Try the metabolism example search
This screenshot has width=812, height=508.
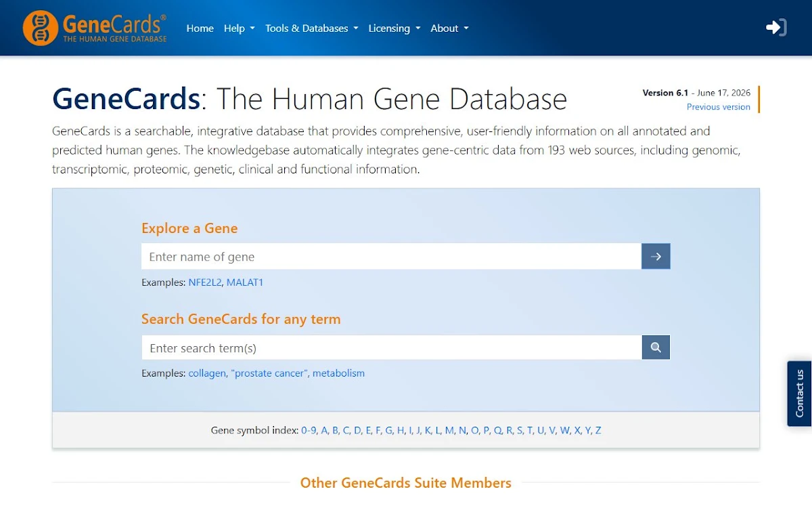[338, 373]
